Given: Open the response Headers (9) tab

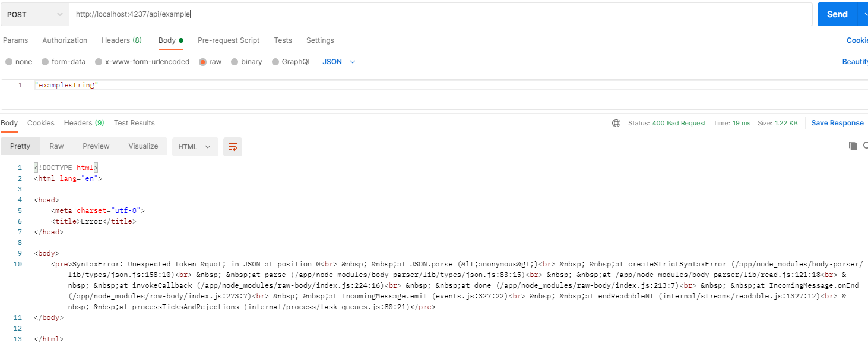Looking at the screenshot, I should click(84, 123).
